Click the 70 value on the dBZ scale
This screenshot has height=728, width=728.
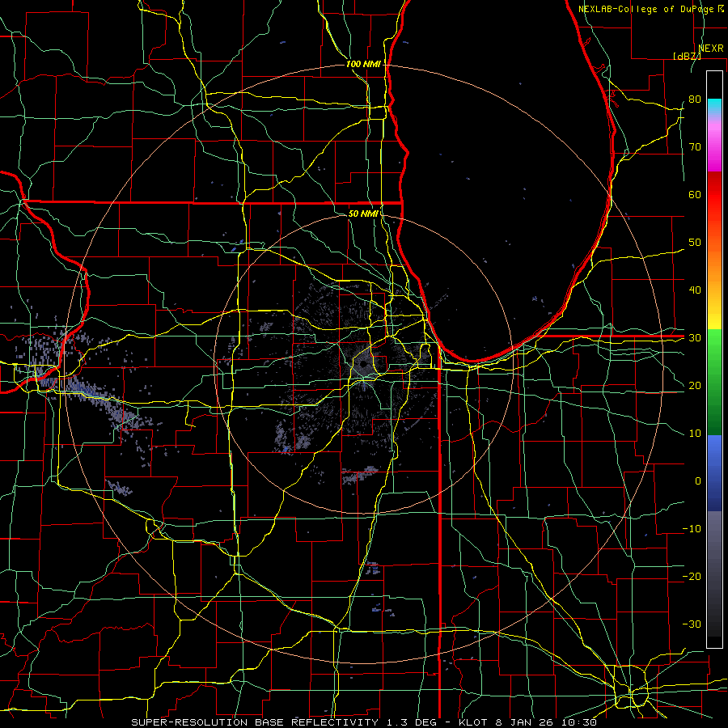pos(695,146)
